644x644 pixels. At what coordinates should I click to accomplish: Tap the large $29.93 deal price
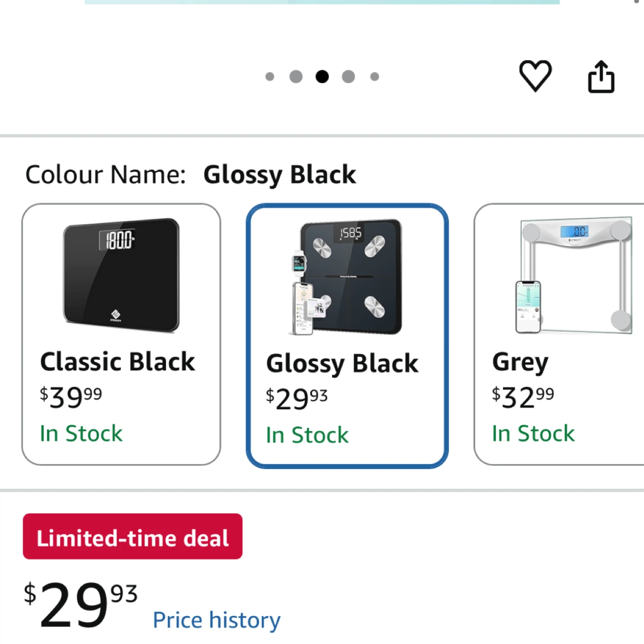(x=81, y=604)
